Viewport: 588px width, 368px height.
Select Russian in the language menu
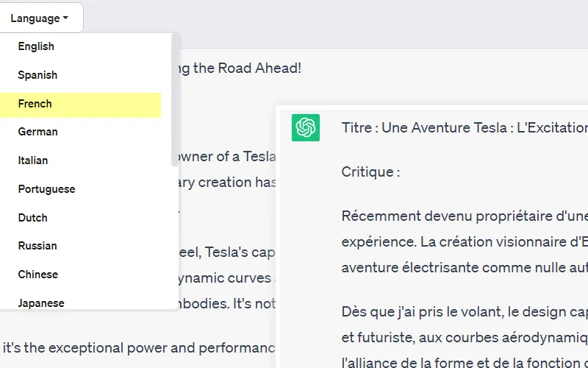[x=37, y=246]
